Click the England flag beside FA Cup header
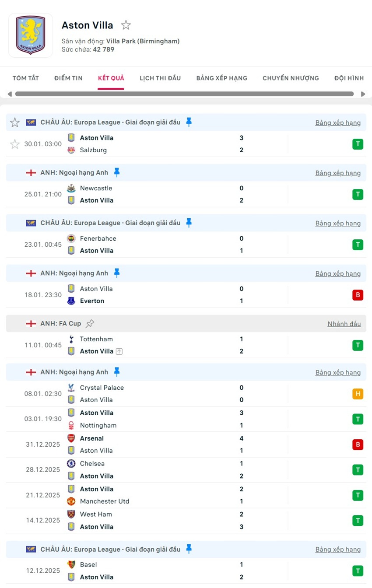Screen dimensions: 372x588 tap(31, 323)
